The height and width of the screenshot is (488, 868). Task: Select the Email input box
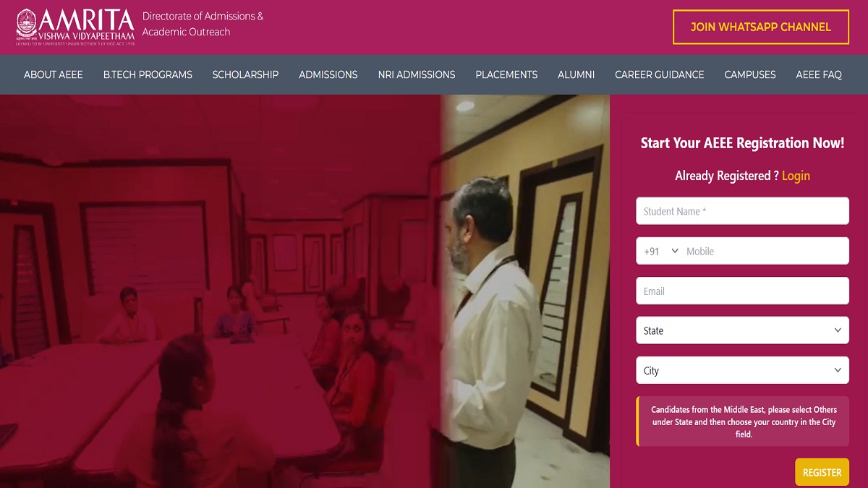742,291
